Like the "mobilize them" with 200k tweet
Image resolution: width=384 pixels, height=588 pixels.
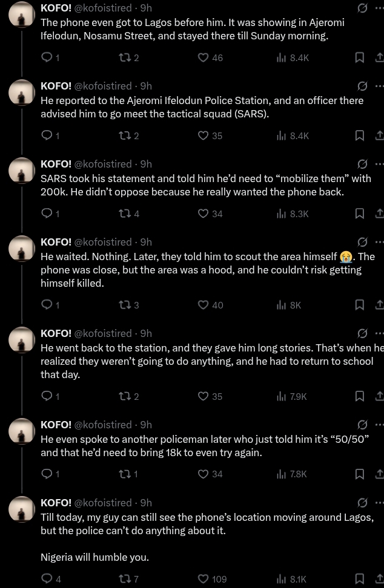click(204, 214)
